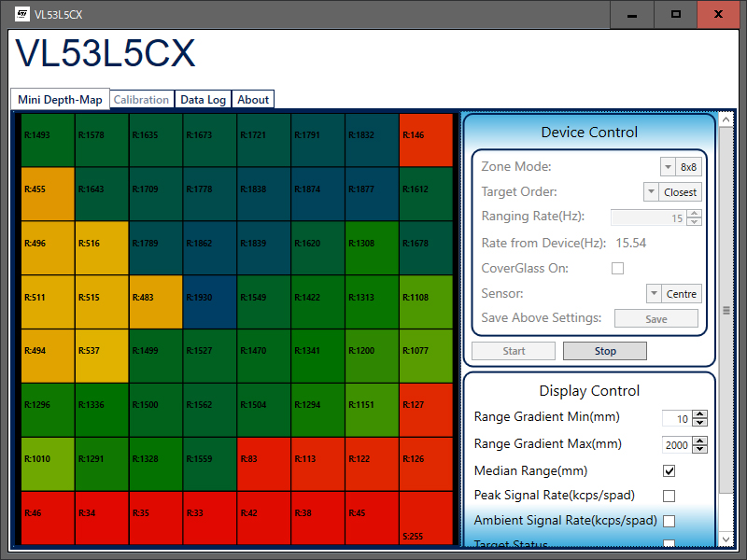This screenshot has height=560, width=747.
Task: Click the zone reading R:83
Action: (263, 464)
